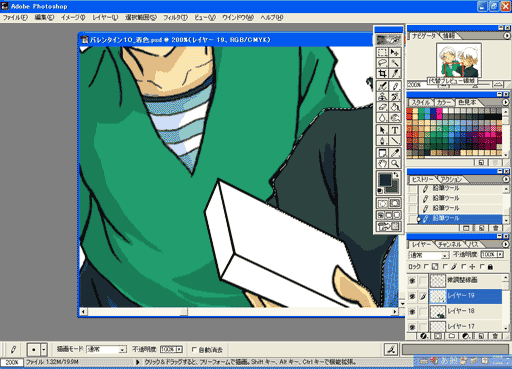This screenshot has width=512, height=369.
Task: Select the Pen tool
Action: pyautogui.click(x=382, y=140)
